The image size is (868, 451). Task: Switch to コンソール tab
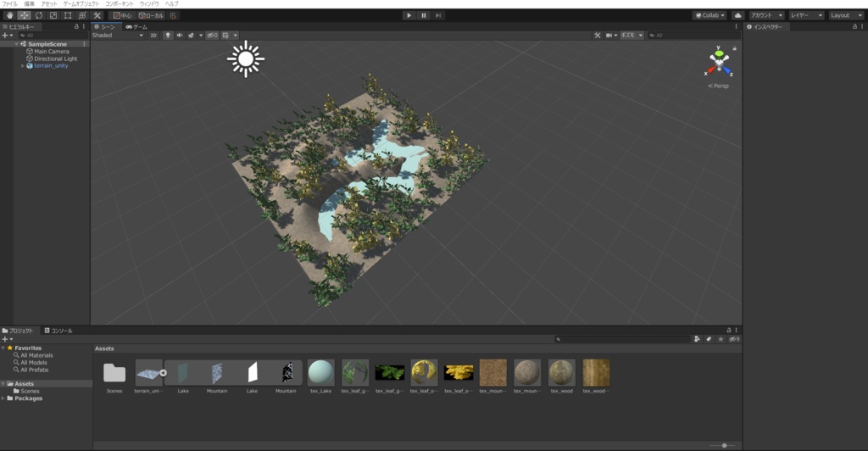[x=58, y=331]
